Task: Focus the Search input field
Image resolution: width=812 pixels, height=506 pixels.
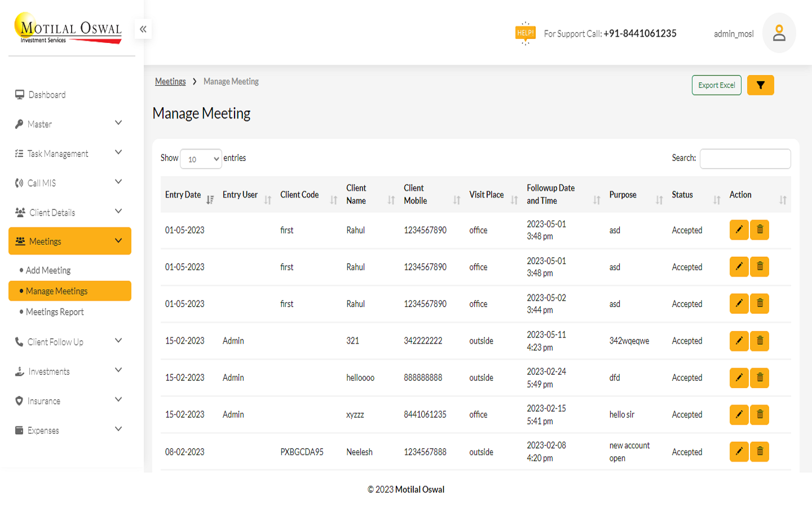Action: point(745,159)
